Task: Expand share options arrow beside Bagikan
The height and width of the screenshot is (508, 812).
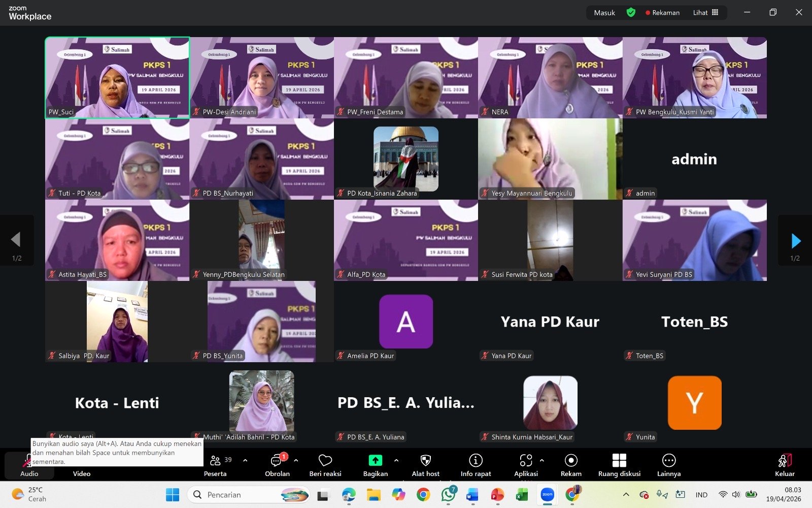Action: 396,460
